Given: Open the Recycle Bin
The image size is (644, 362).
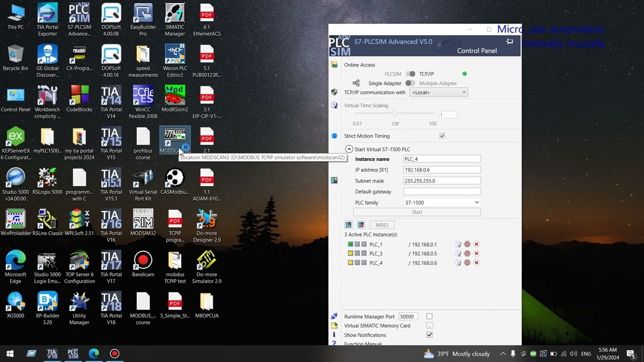Looking at the screenshot, I should (16, 58).
